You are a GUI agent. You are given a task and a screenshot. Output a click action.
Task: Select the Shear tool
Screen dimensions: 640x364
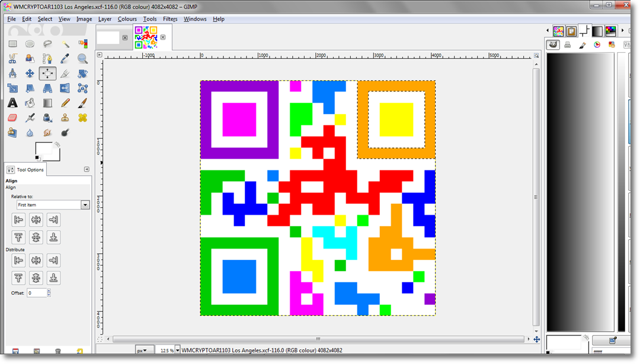point(30,88)
